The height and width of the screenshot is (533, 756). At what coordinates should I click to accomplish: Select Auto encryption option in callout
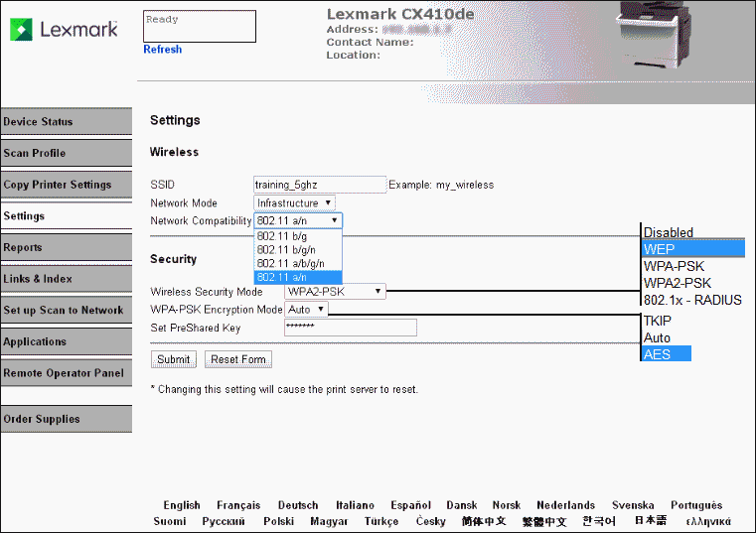click(657, 337)
